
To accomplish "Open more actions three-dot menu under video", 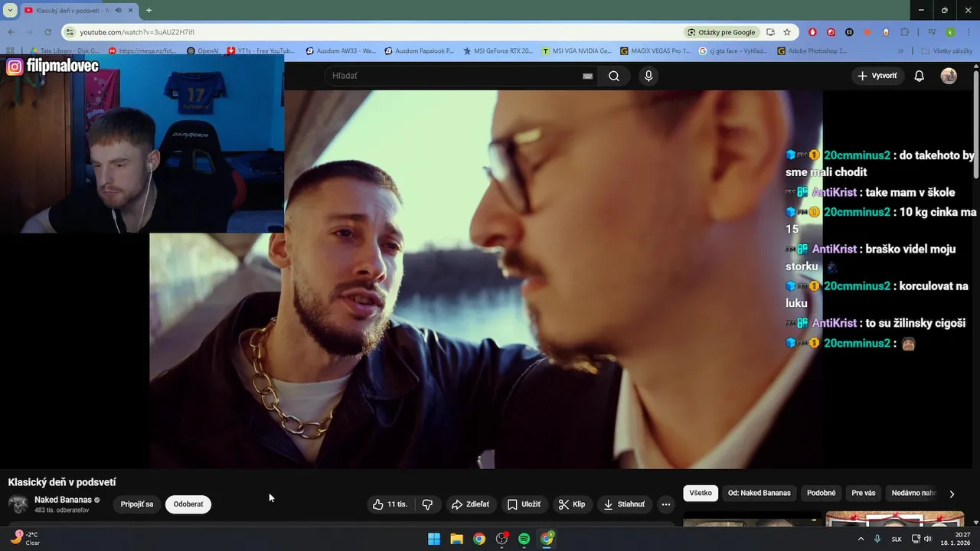I will coord(666,504).
